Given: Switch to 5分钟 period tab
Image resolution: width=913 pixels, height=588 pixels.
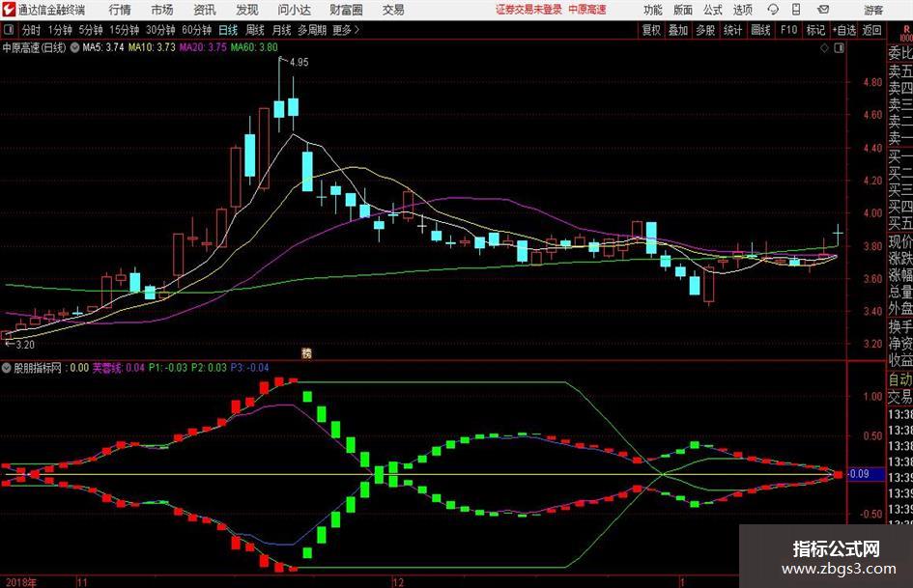Looking at the screenshot, I should click(90, 30).
